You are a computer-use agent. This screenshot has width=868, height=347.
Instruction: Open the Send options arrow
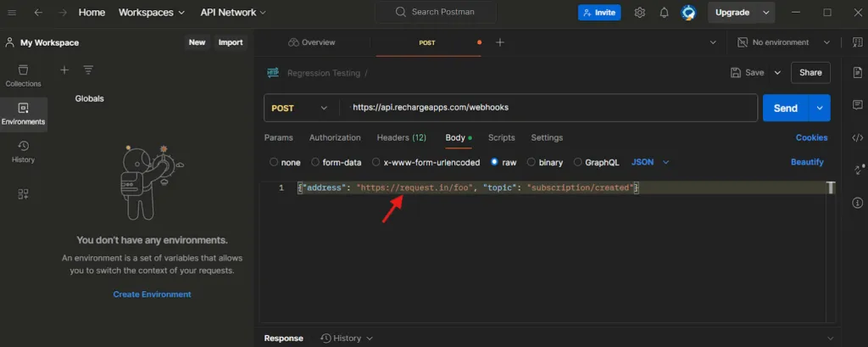tap(820, 108)
